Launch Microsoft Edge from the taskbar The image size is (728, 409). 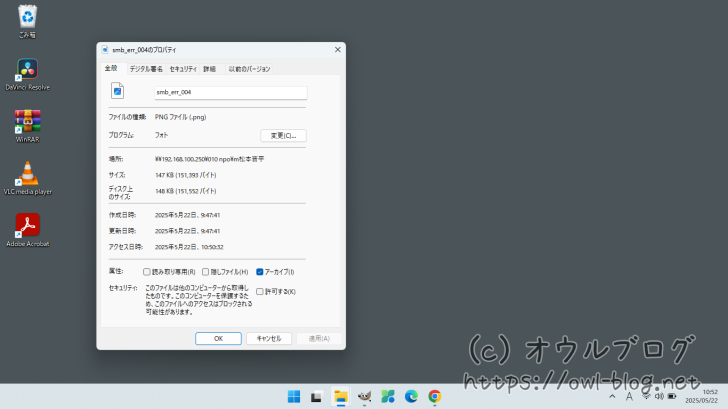click(411, 396)
